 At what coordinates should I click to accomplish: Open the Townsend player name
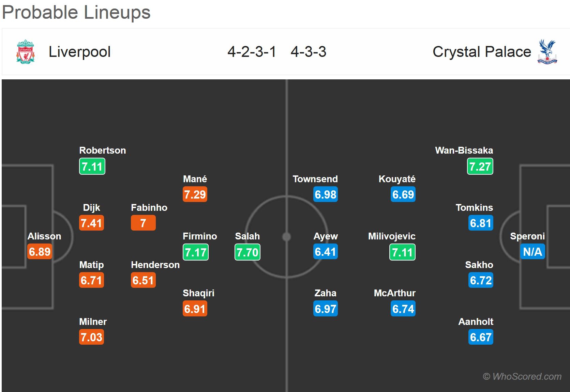tap(315, 179)
